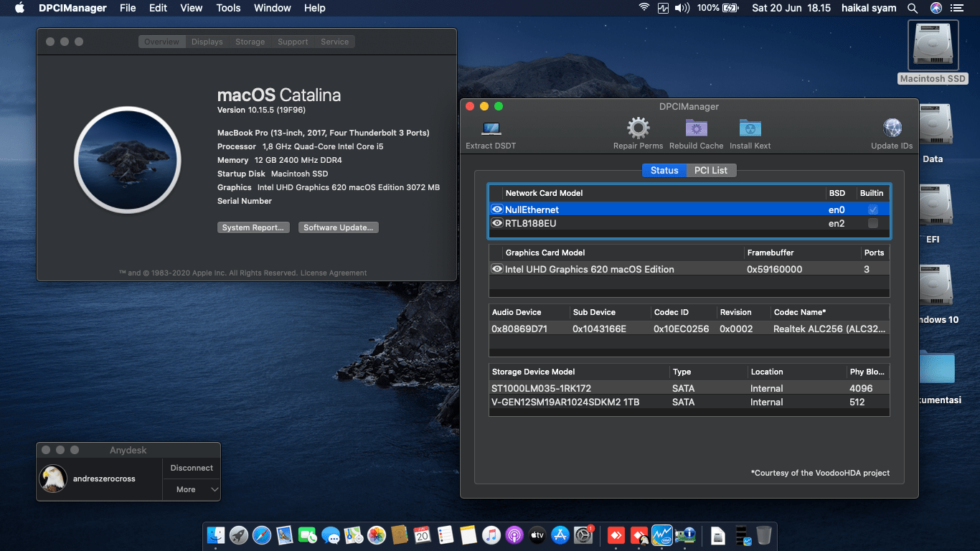980x551 pixels.
Task: Open Finder from the Dock
Action: (x=216, y=534)
